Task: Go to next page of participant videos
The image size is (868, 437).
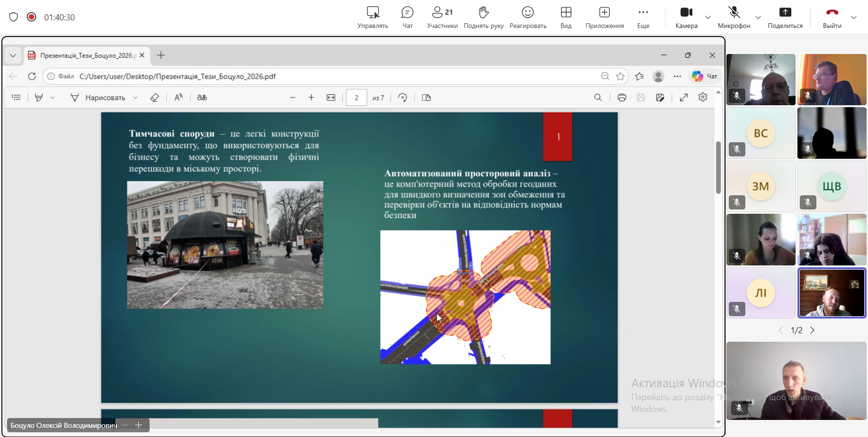Action: coord(812,330)
